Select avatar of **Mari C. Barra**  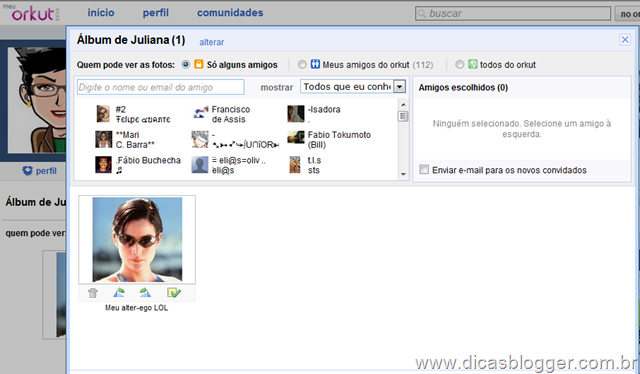pos(103,140)
